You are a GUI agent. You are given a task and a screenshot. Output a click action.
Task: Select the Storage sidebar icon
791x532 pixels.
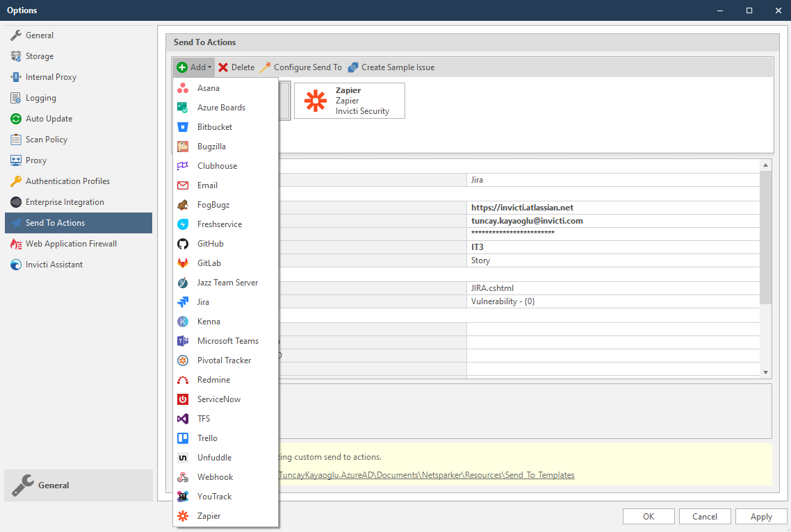click(16, 56)
